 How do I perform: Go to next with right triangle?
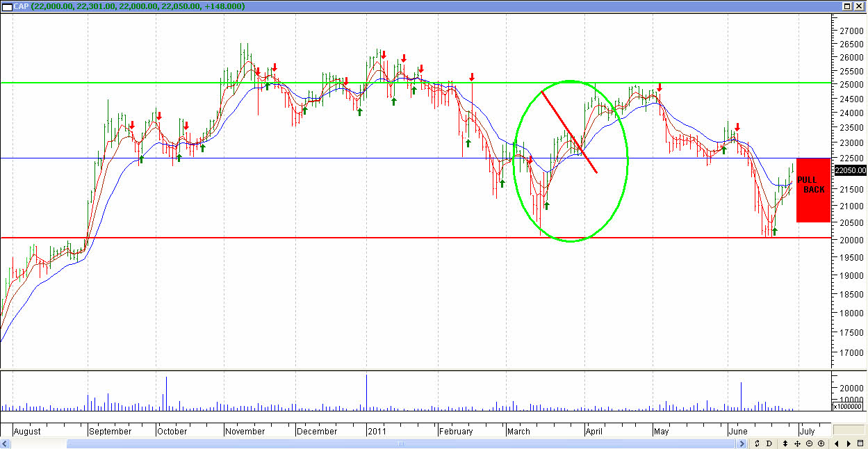coord(849,443)
